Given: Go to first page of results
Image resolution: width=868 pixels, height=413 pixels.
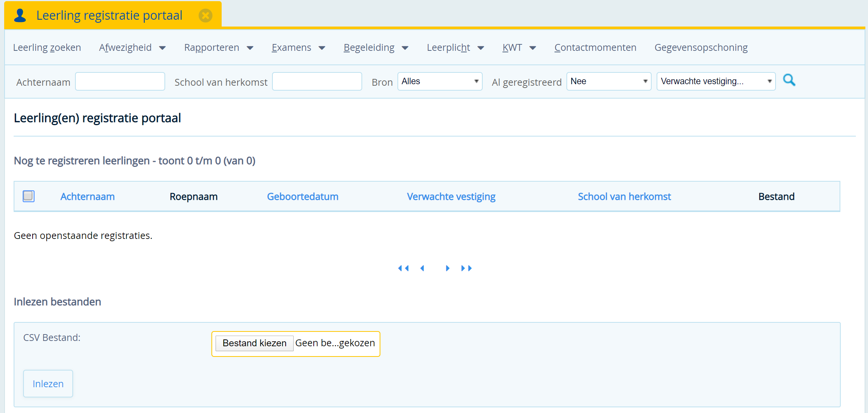Looking at the screenshot, I should (x=403, y=268).
